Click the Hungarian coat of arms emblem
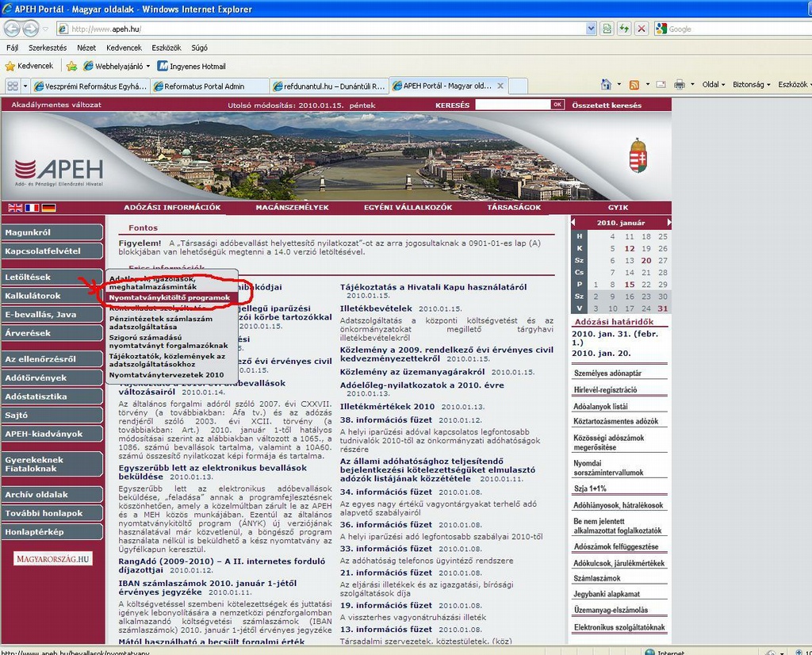The width and height of the screenshot is (812, 655). tap(638, 156)
